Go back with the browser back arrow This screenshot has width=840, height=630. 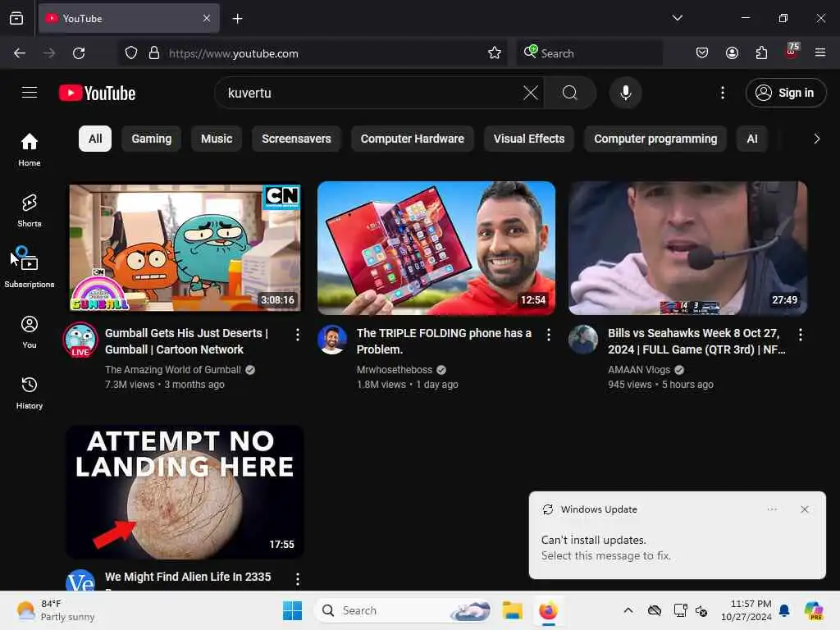(x=20, y=53)
